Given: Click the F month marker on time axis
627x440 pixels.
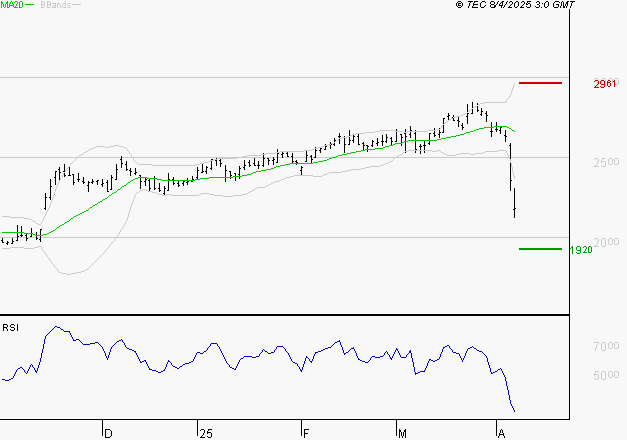Looking at the screenshot, I should click(306, 434).
